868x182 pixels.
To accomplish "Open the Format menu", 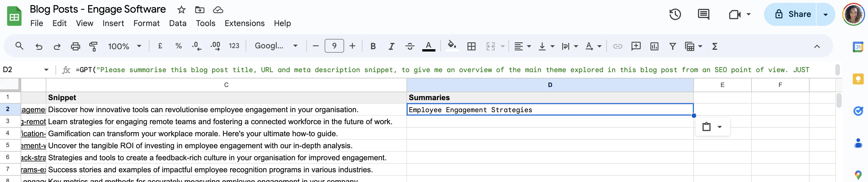I will pyautogui.click(x=147, y=23).
